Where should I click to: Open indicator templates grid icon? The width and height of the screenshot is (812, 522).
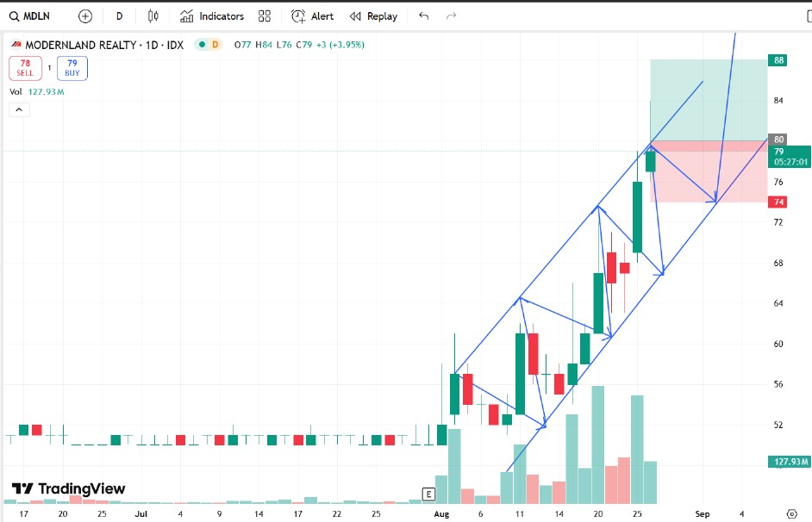click(x=264, y=16)
